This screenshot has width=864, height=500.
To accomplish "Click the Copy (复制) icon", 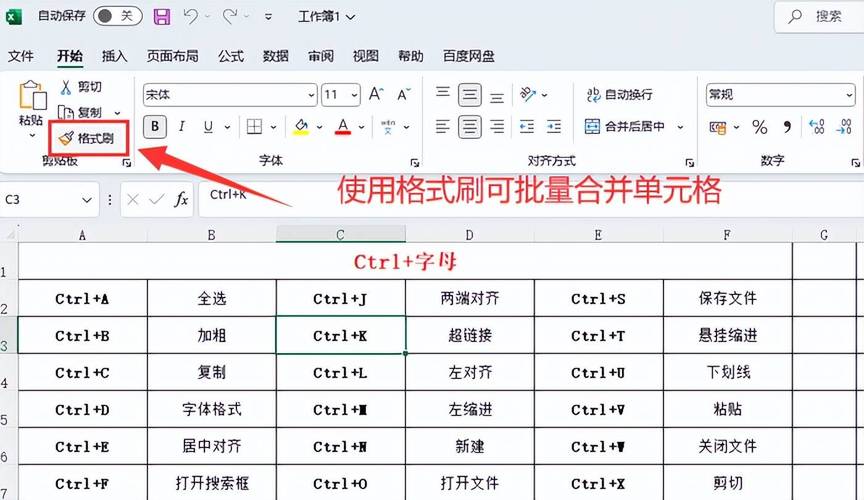I will click(66, 112).
